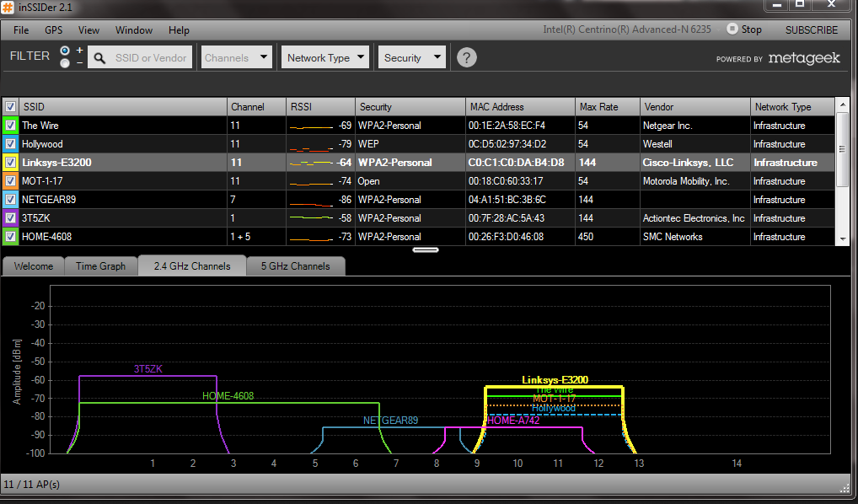Click the window resize grip in status bar
Viewport: 858px width, 504px height.
coord(845,489)
